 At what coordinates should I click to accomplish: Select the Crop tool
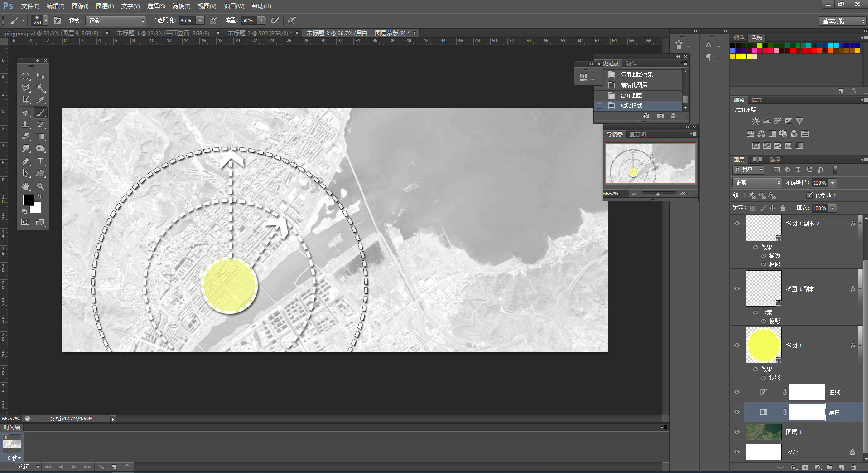coord(25,100)
